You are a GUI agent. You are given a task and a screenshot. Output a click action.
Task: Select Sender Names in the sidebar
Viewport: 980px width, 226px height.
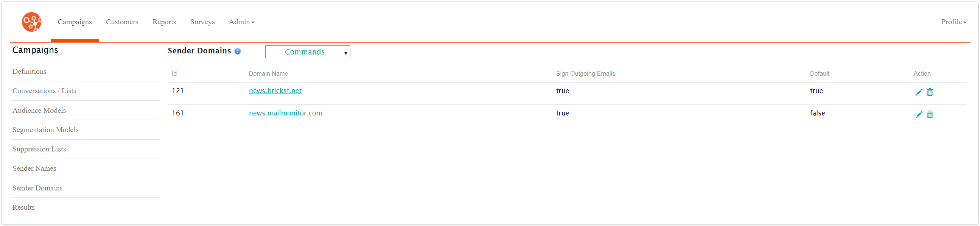point(34,168)
